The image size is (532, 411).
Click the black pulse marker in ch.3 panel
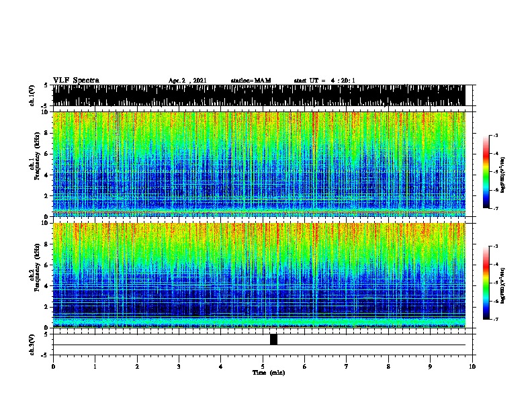pyautogui.click(x=273, y=339)
